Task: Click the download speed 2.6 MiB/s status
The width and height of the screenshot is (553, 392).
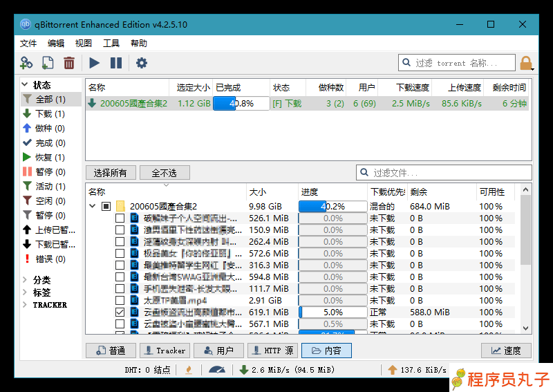Action: [x=288, y=370]
